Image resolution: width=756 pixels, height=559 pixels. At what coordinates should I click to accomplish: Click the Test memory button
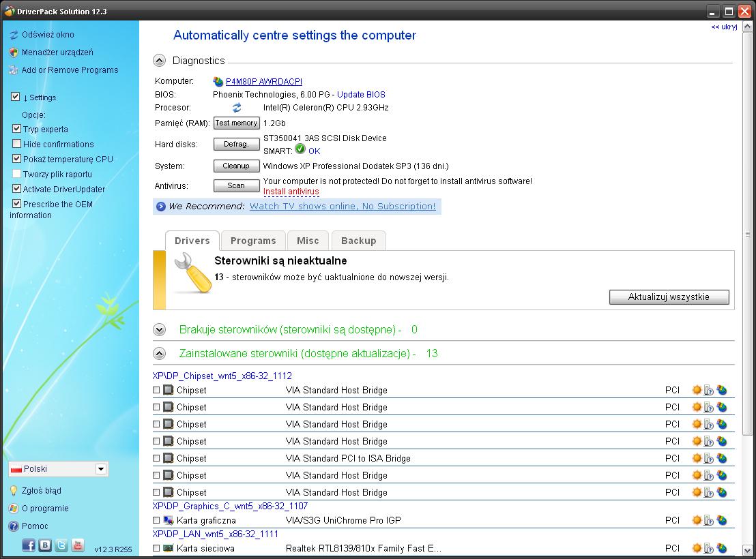point(236,123)
